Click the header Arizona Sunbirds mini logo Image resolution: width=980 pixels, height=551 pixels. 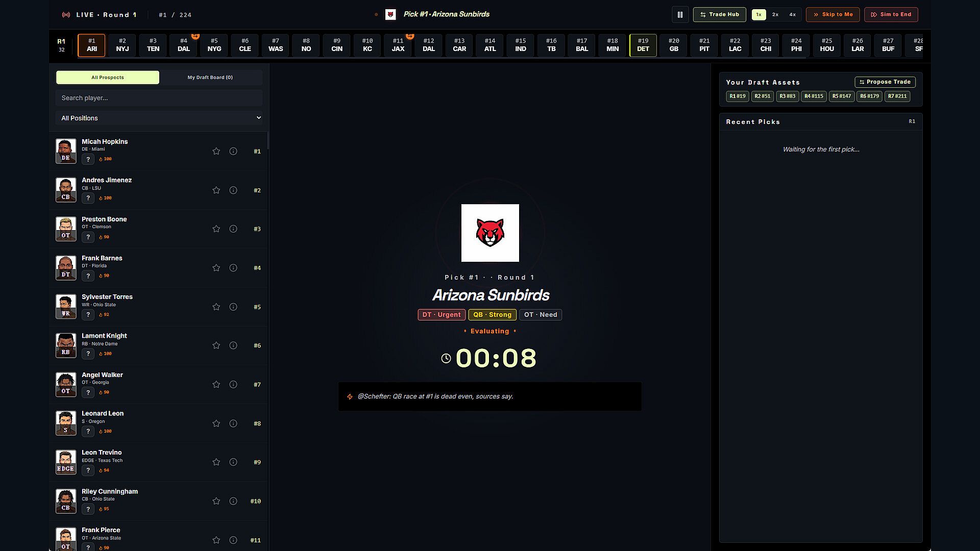[x=390, y=15]
